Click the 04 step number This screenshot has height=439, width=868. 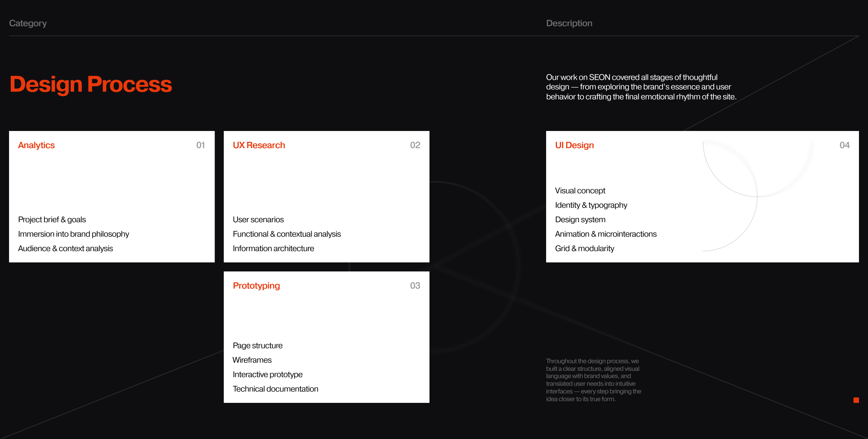(x=844, y=145)
